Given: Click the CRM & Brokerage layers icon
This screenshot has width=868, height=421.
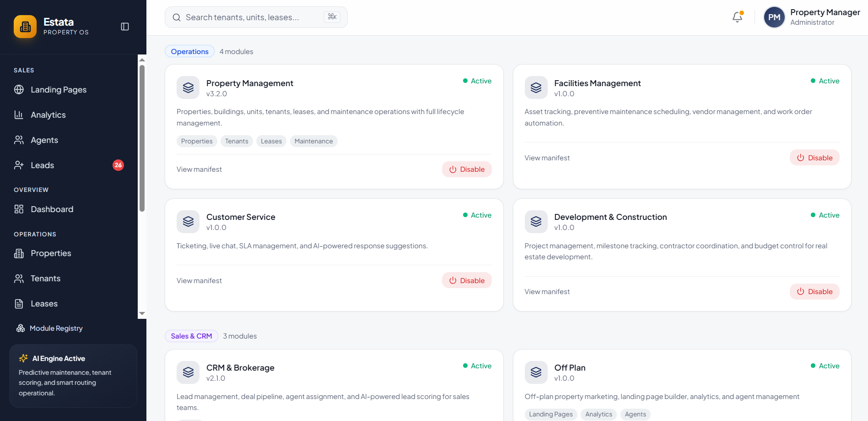Looking at the screenshot, I should click(x=188, y=372).
